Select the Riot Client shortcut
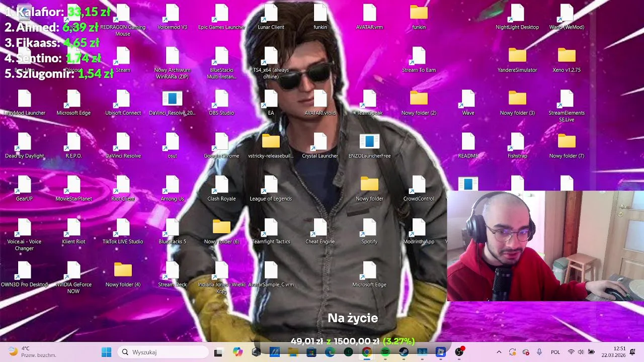This screenshot has width=644, height=362. pyautogui.click(x=123, y=189)
